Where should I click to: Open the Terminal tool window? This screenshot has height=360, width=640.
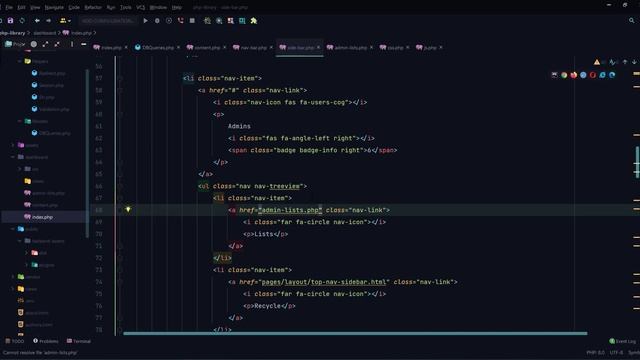[x=79, y=341]
